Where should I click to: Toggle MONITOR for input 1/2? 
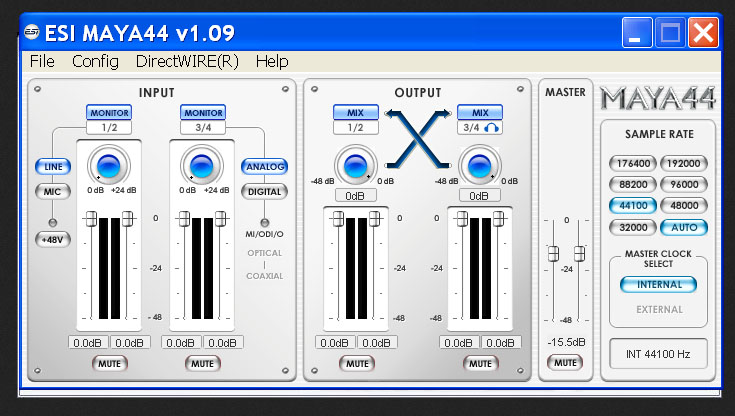(x=109, y=113)
